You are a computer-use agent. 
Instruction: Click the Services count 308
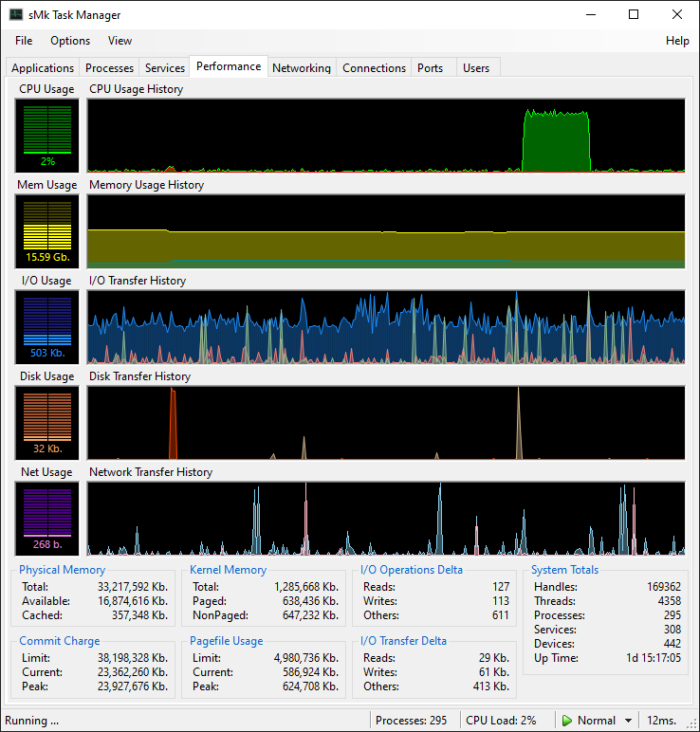[x=672, y=630]
